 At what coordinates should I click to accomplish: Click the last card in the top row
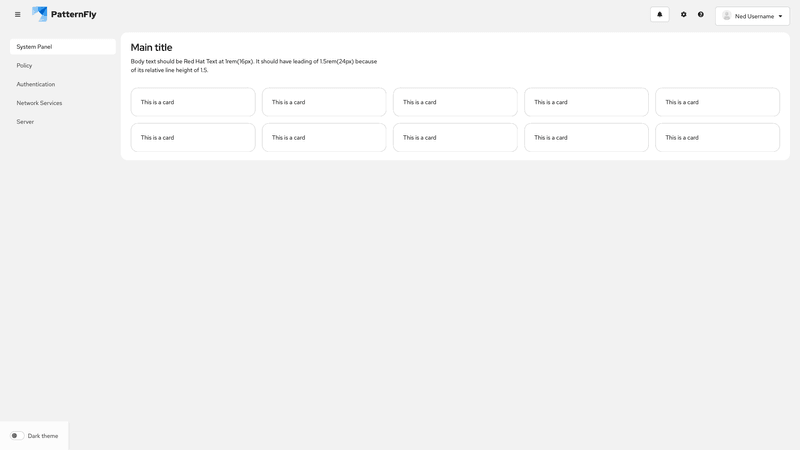[717, 102]
